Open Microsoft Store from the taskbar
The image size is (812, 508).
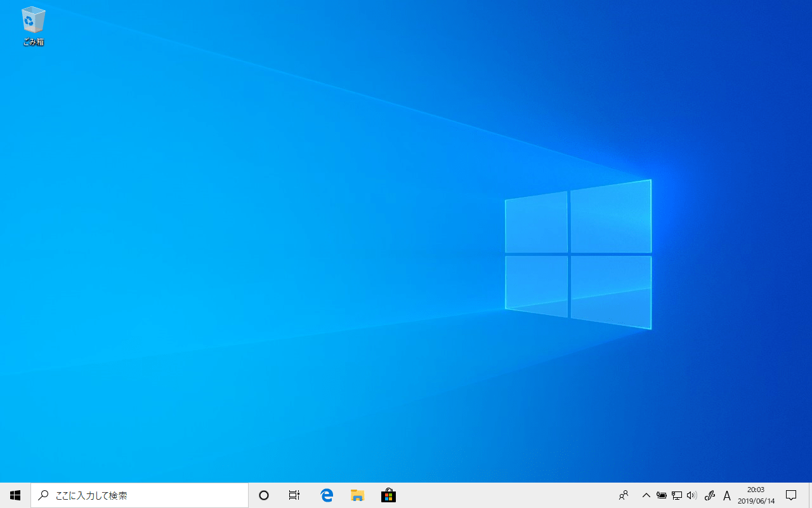tap(388, 495)
